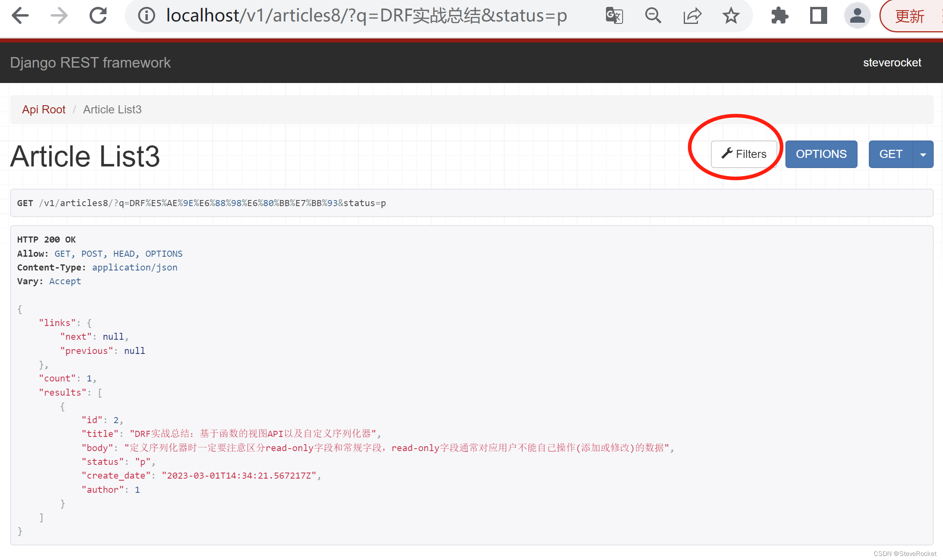Open the Filters dialog
The height and width of the screenshot is (560, 943).
click(x=744, y=154)
